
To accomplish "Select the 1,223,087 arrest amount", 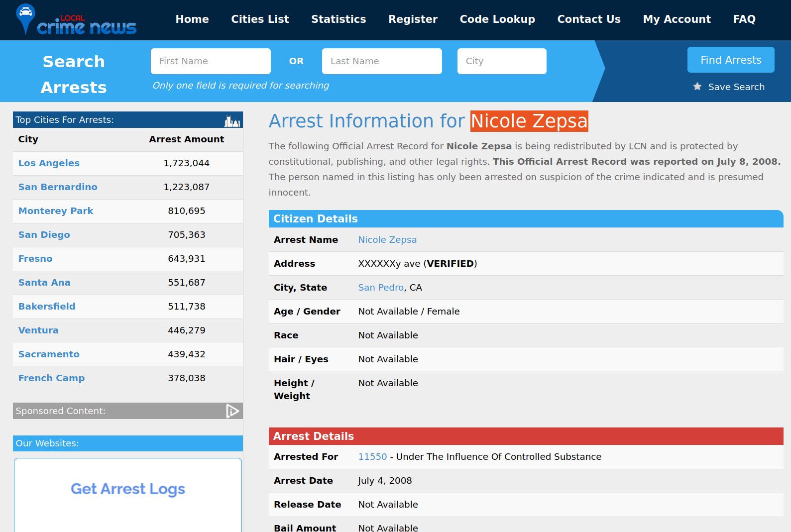I will pyautogui.click(x=187, y=187).
